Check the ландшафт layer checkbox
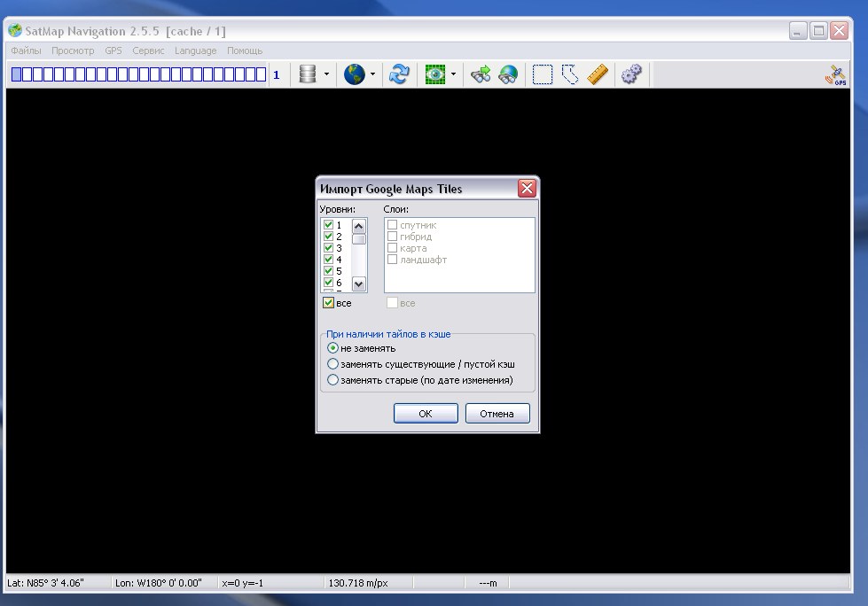 coord(392,260)
